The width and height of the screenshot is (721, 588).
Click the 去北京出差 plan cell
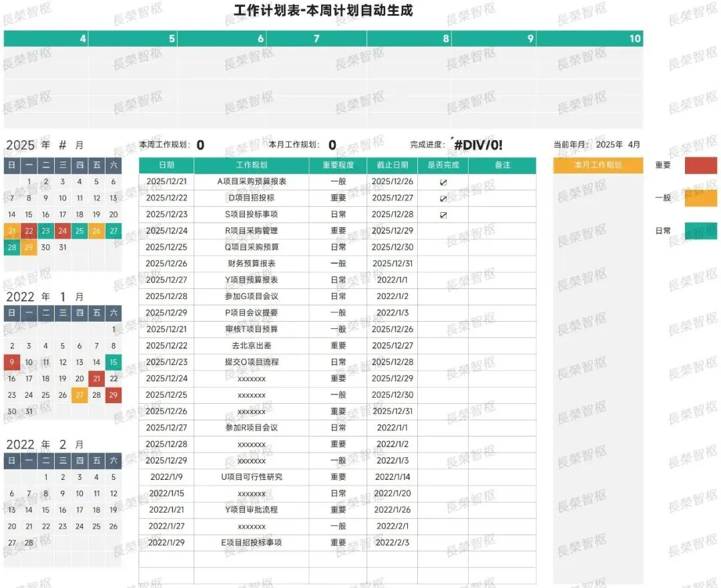[252, 346]
